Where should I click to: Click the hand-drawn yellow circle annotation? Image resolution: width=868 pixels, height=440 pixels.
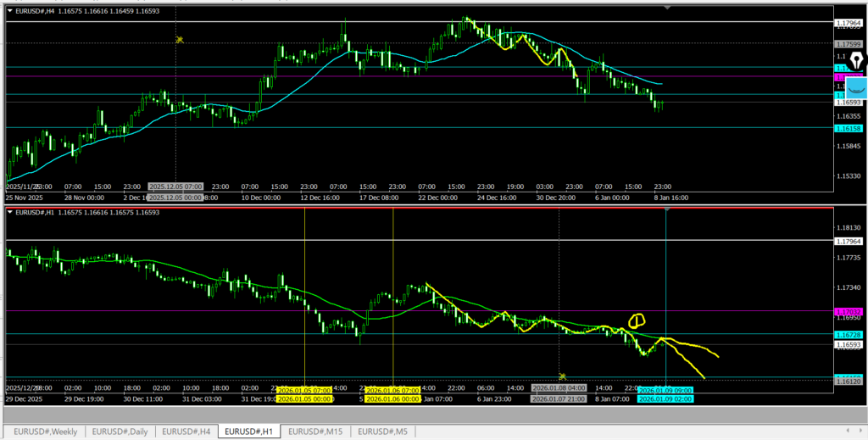point(637,320)
